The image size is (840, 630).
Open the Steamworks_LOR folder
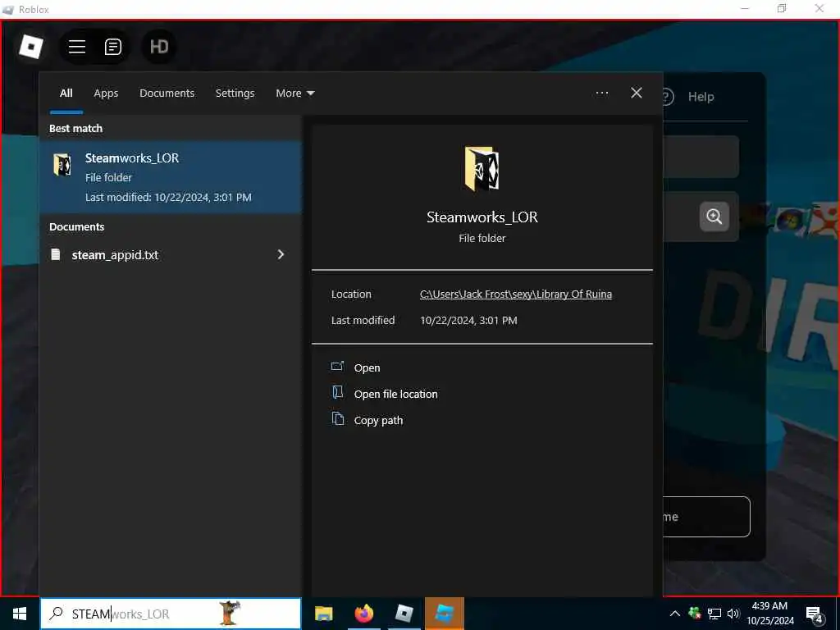coord(367,368)
